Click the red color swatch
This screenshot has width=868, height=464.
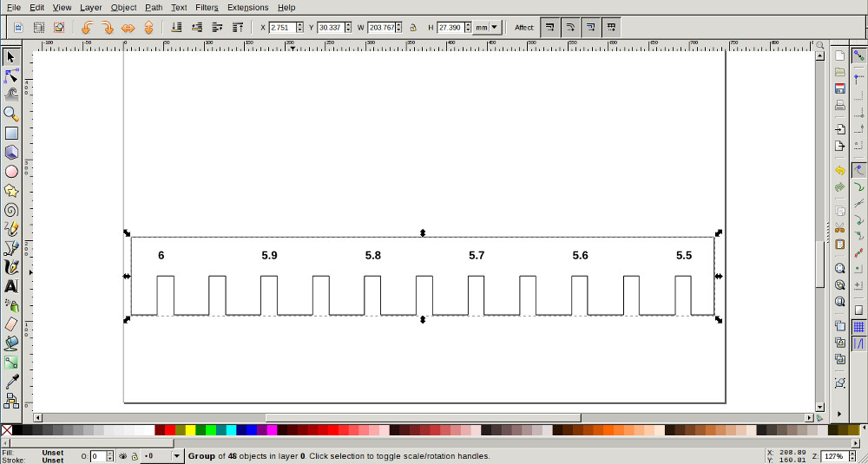[x=170, y=429]
